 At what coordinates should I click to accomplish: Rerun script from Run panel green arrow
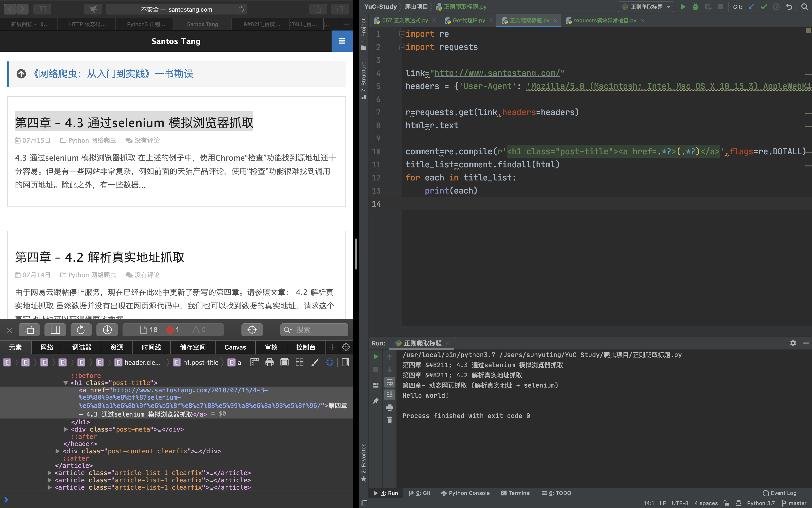point(376,357)
